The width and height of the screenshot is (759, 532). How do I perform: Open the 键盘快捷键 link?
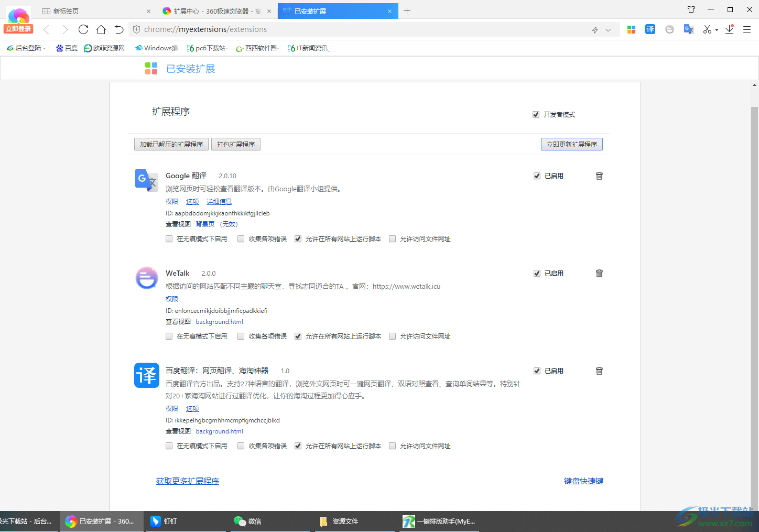tap(583, 481)
